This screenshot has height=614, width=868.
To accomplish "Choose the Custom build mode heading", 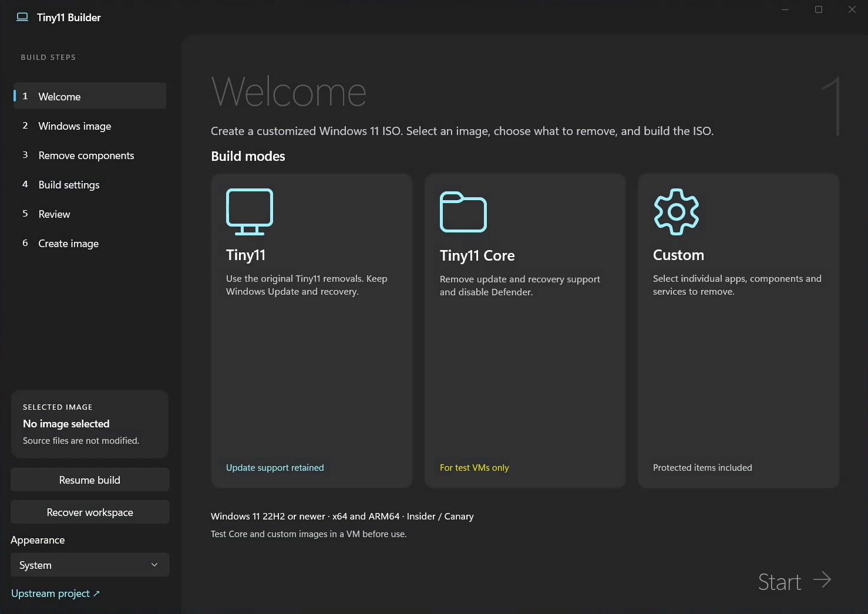I will [x=678, y=255].
